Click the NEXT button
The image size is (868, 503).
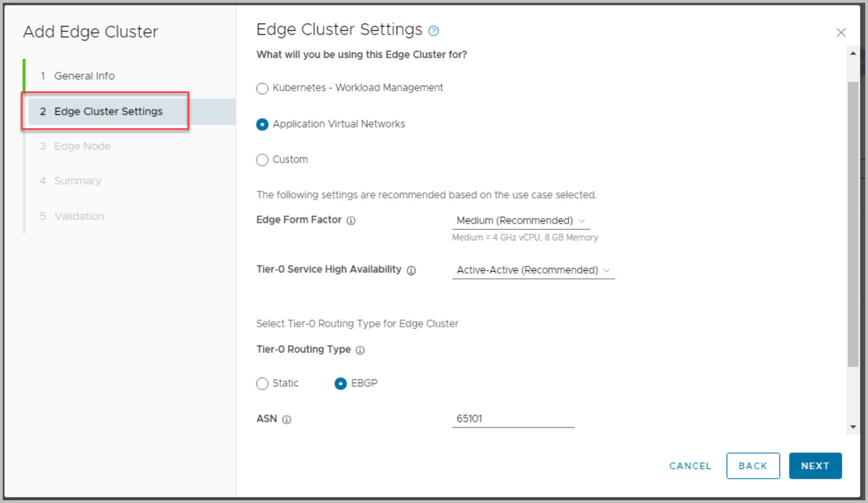(815, 466)
